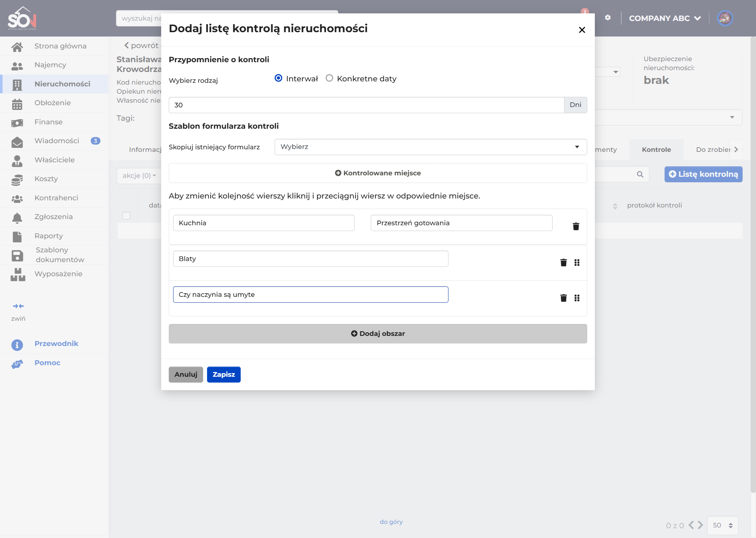This screenshot has width=756, height=538.
Task: Click the Pomoc handshake icon
Action: coord(17,363)
